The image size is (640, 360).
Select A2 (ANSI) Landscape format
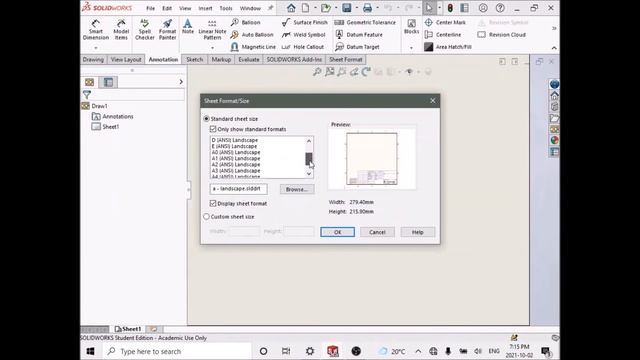(x=236, y=164)
